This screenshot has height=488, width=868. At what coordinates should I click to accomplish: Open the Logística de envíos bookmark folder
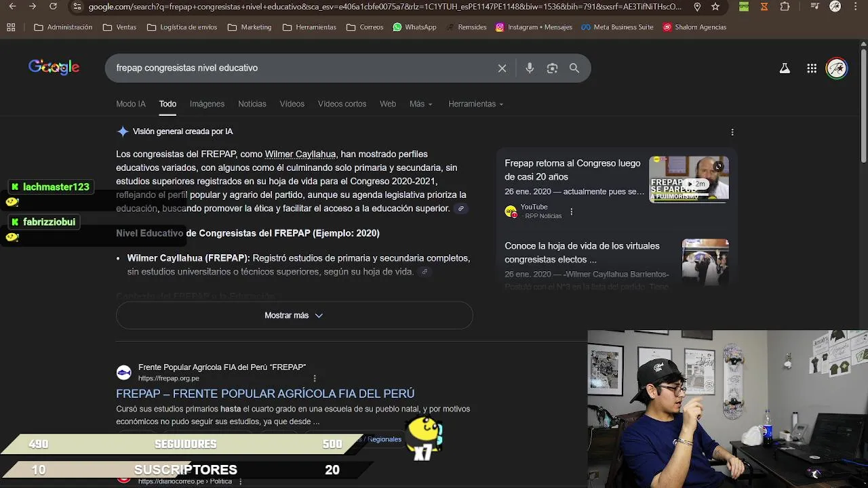(182, 27)
